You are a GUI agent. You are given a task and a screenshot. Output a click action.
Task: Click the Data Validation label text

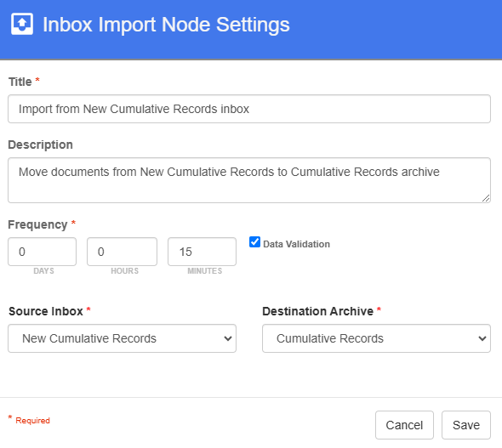click(x=296, y=244)
